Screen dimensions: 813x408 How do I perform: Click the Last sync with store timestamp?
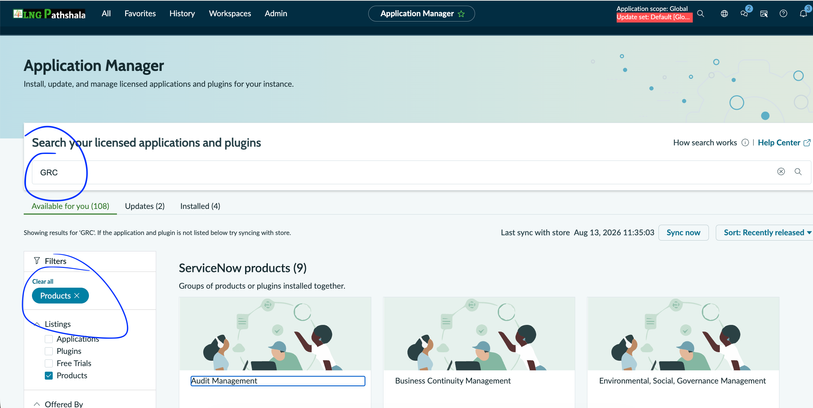[614, 233]
